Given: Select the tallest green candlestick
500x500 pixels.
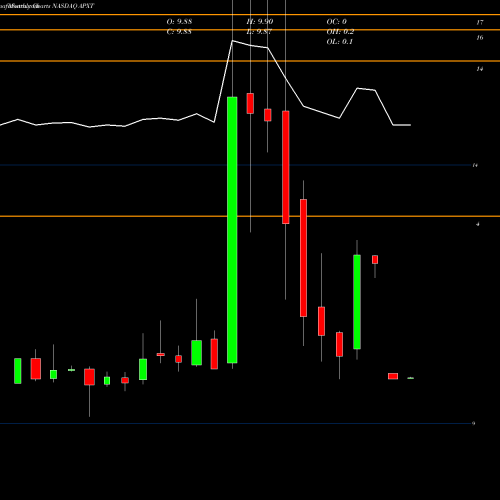Looking at the screenshot, I should (232, 230).
